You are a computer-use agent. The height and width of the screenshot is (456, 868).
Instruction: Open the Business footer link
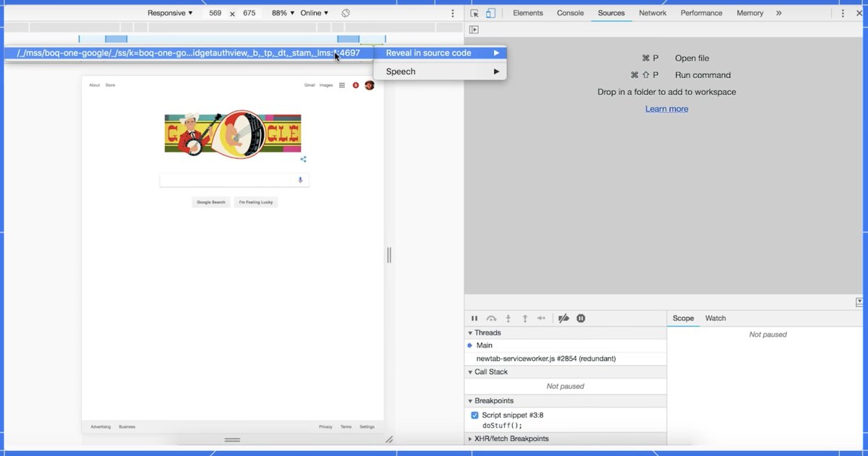(x=127, y=427)
